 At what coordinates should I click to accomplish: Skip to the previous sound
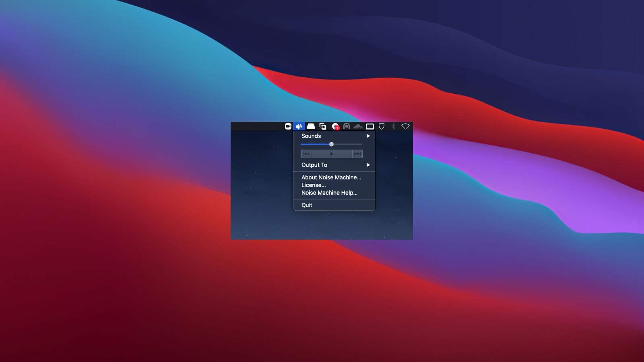306,154
